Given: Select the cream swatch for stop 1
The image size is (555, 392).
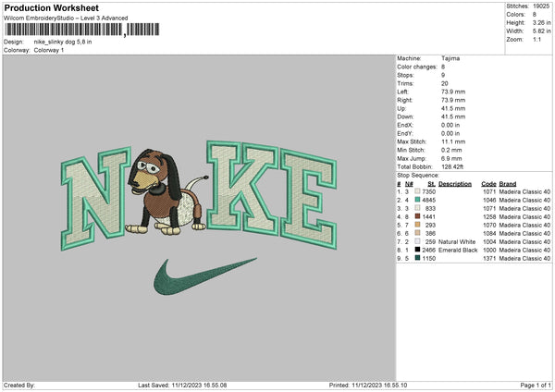Looking at the screenshot, I should [x=417, y=191].
